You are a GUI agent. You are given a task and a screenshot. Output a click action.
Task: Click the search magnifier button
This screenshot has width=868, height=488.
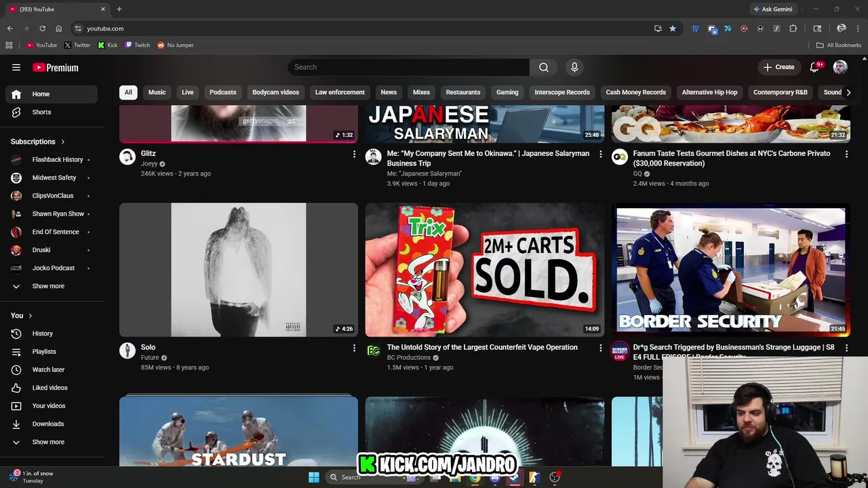[x=544, y=67]
